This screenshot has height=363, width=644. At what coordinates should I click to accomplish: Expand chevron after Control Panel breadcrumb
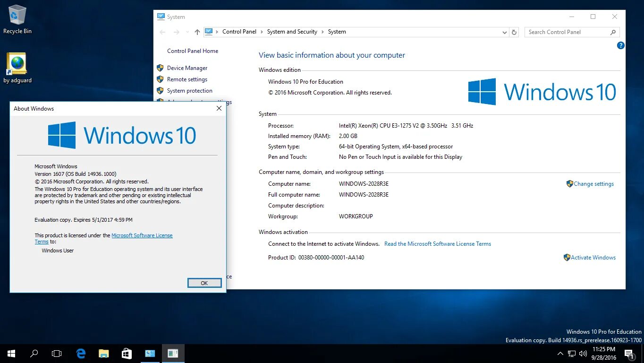coord(262,32)
